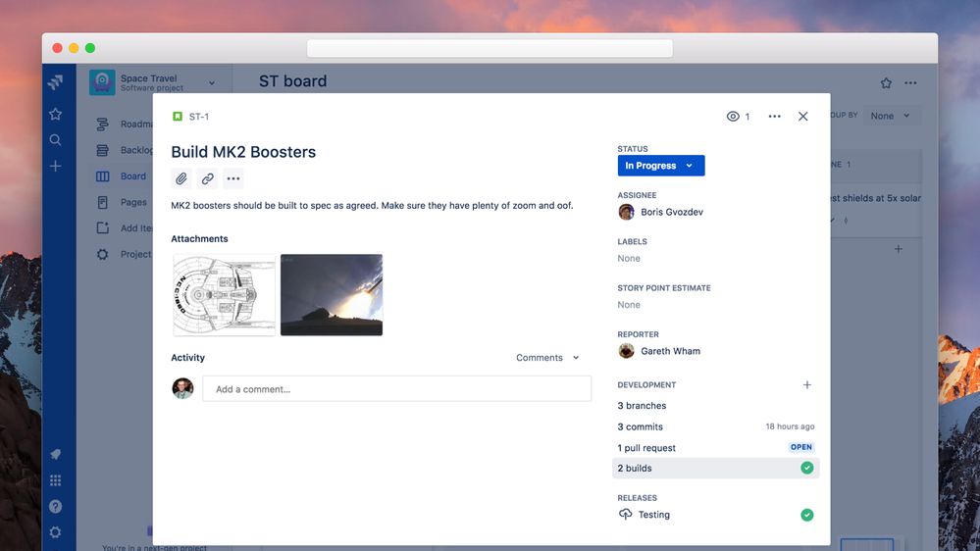The image size is (980, 551).
Task: Open the Group By None dropdown
Action: [892, 116]
